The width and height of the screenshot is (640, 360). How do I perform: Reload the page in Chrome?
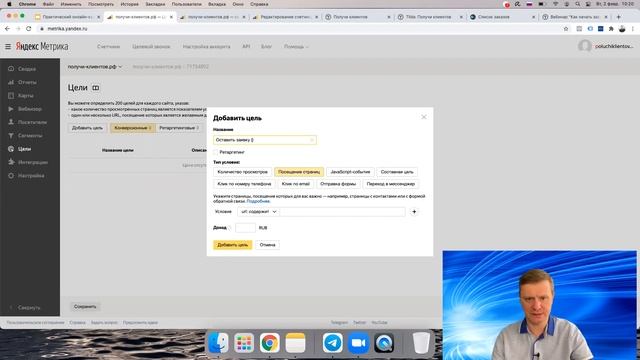[29, 29]
